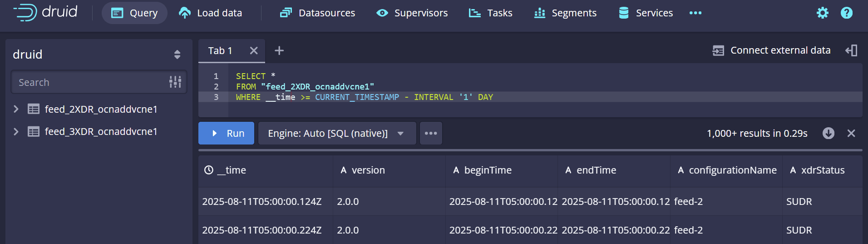Image resolution: width=868 pixels, height=244 pixels.
Task: Focus the datasource Search field
Action: [91, 82]
